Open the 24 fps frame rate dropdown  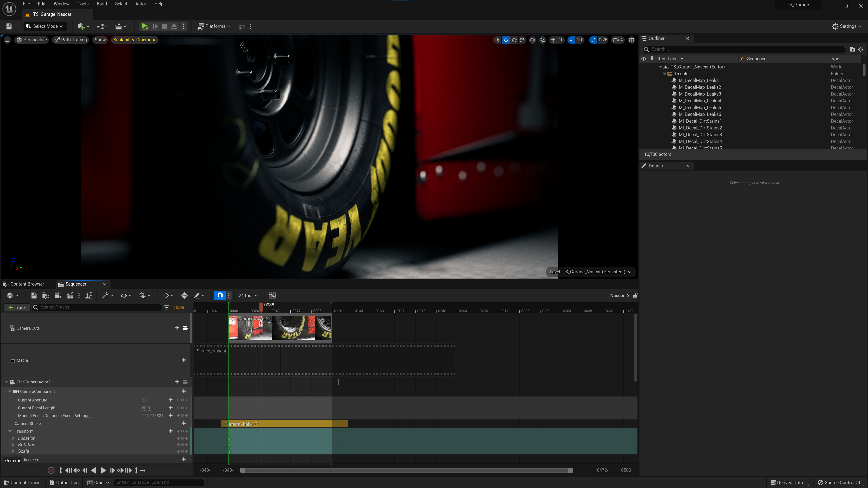[x=248, y=295]
